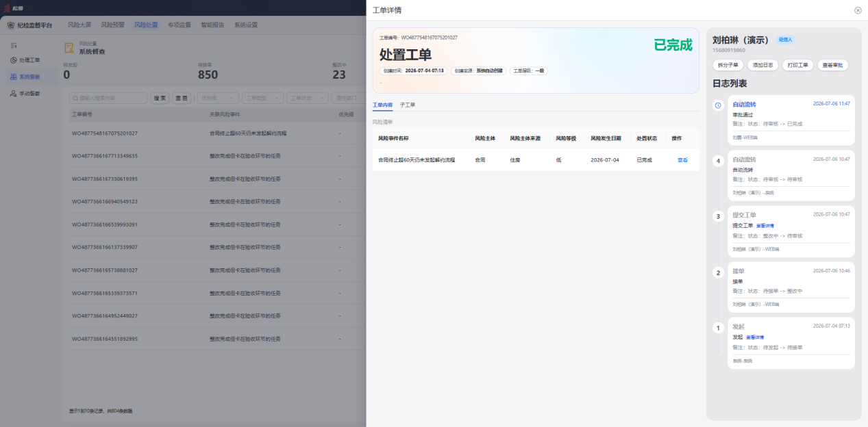The width and height of the screenshot is (868, 427).
Task: Close the 工单详情 drawer with the X icon
Action: [x=858, y=10]
